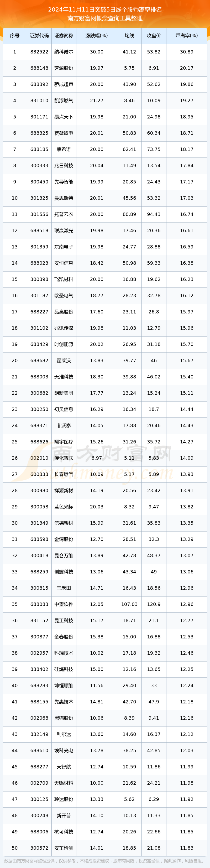Select stock name 安恒信息
This screenshot has height=868, width=210.
[64, 263]
